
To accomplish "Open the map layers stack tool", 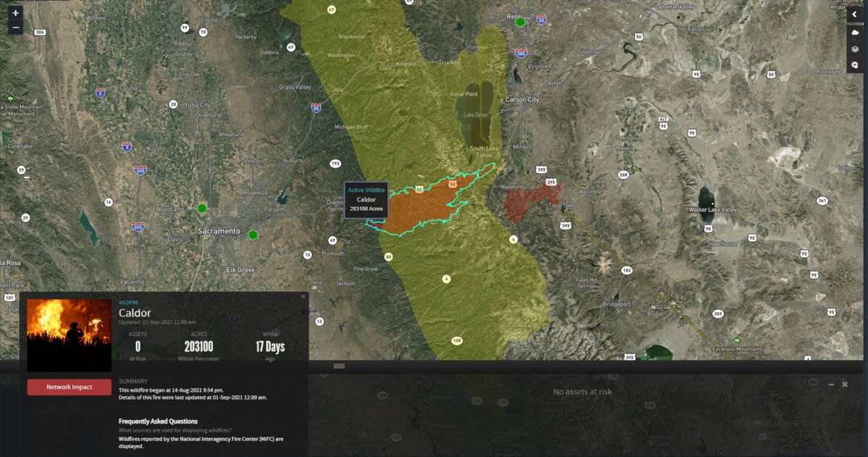I will pos(855,49).
